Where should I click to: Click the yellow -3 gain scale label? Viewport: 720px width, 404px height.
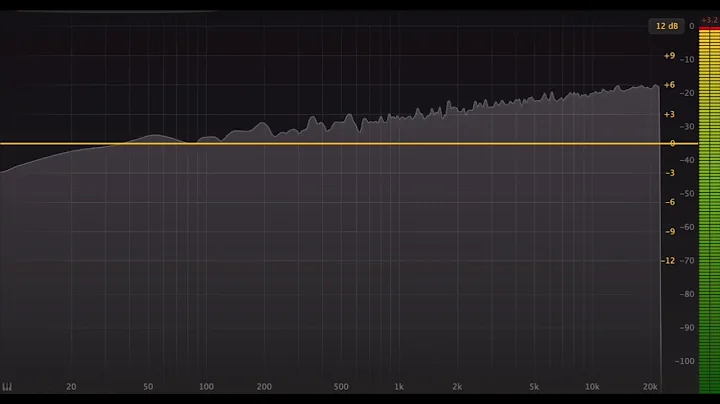[670, 173]
